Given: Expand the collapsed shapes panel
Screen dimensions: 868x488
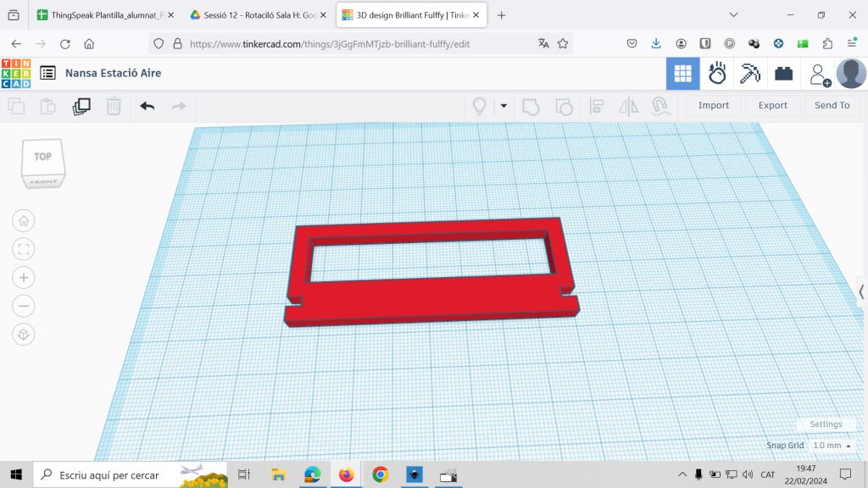Looking at the screenshot, I should click(x=861, y=291).
